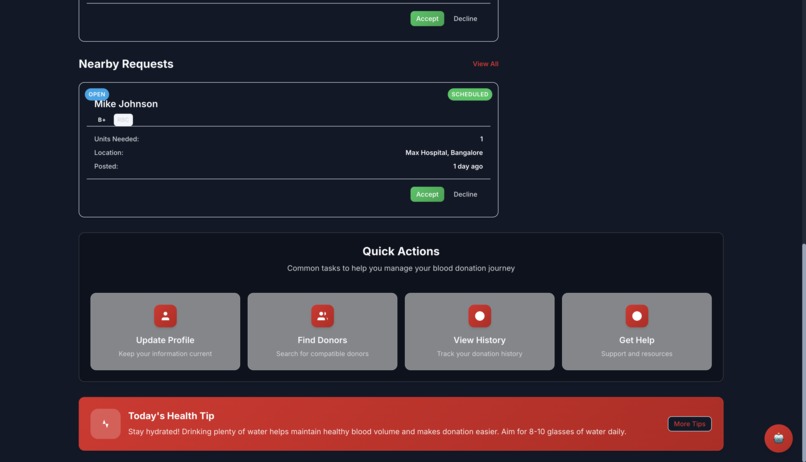Click 'Common tasks to help you manage' subtitle

click(401, 268)
